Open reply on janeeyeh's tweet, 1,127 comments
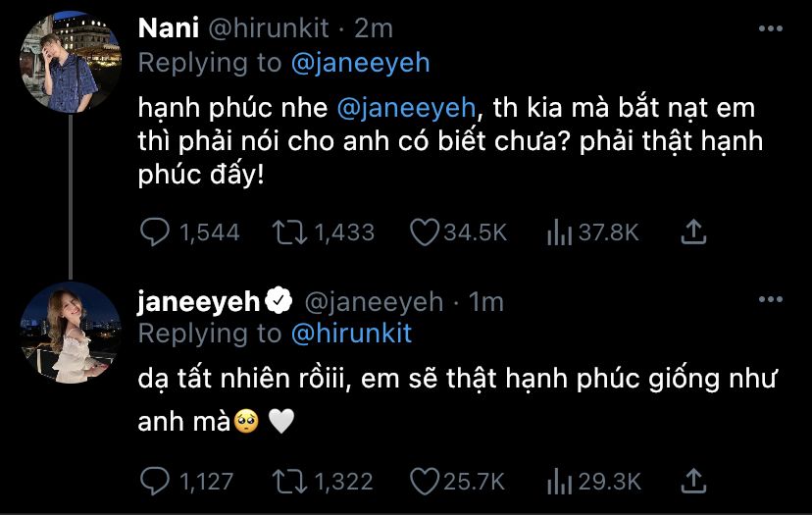This screenshot has height=515, width=812. pyautogui.click(x=157, y=482)
